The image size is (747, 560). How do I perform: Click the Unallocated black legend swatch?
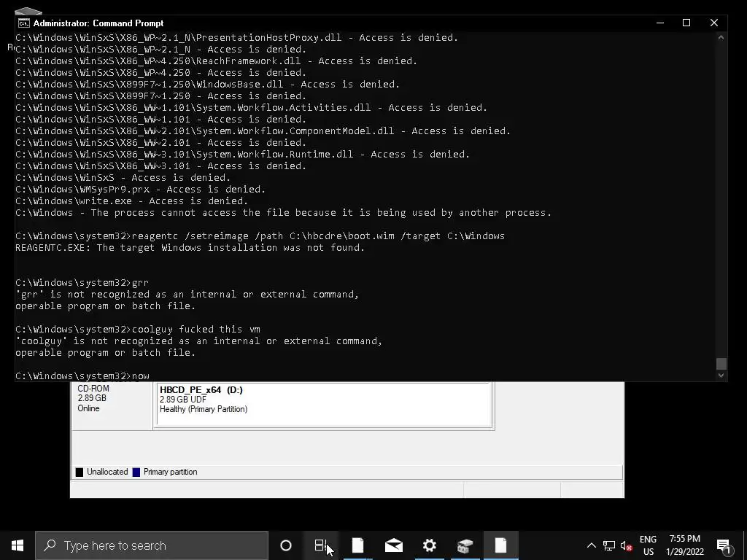(x=79, y=472)
